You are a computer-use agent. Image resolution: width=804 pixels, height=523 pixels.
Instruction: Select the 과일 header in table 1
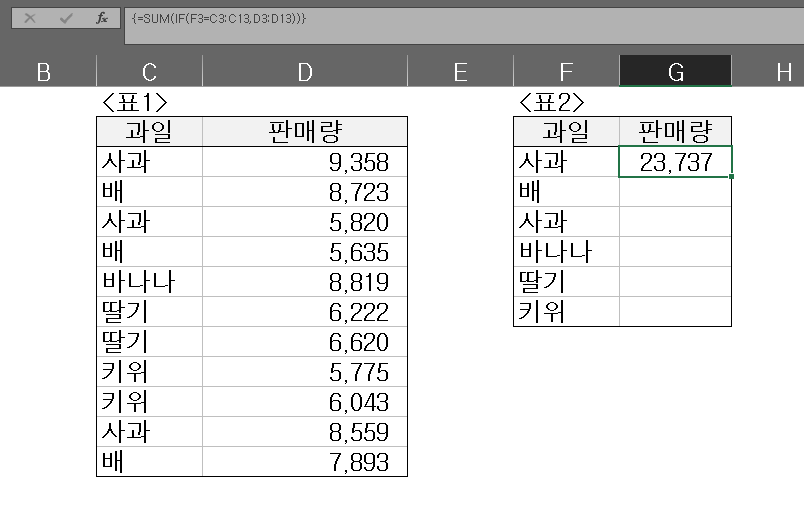pos(149,132)
